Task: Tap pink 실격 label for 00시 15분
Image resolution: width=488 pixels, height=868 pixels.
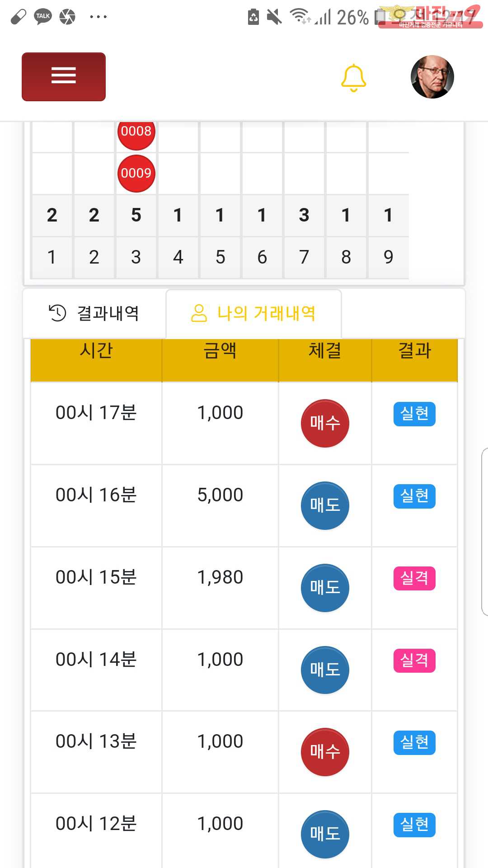Action: (414, 578)
